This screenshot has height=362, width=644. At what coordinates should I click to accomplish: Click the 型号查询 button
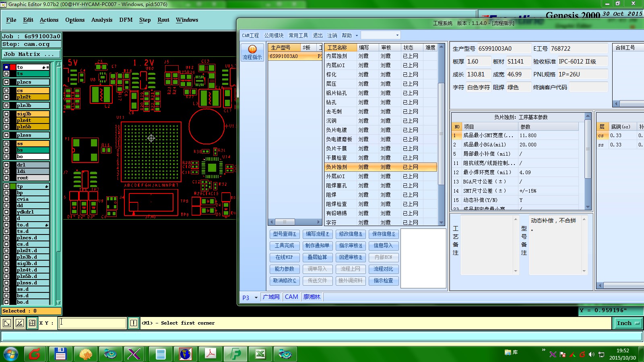click(x=285, y=234)
